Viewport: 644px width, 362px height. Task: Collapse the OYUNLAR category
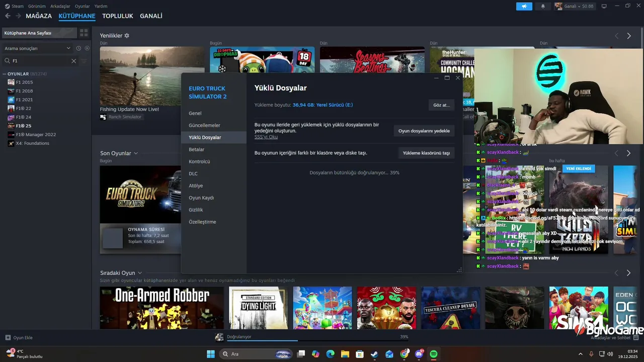[x=5, y=74]
